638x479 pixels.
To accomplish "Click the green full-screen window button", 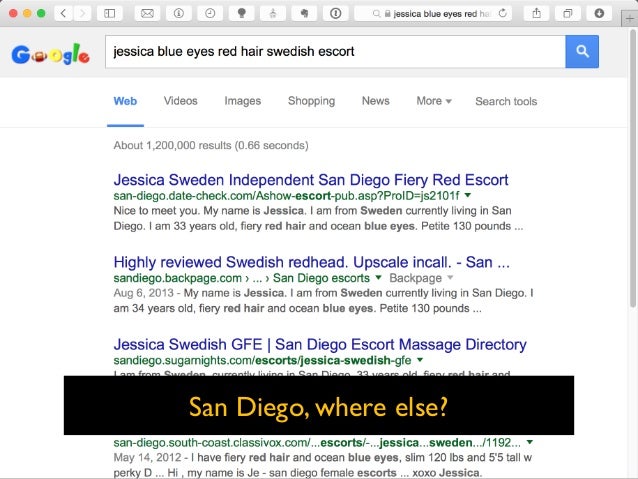I will pos(41,13).
